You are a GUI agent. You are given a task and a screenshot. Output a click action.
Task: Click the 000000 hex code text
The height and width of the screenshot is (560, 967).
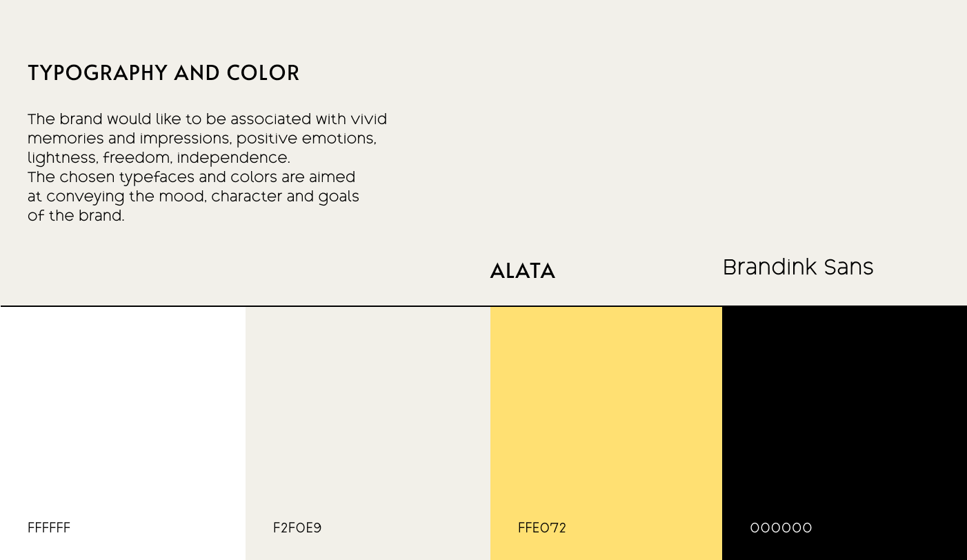pyautogui.click(x=781, y=528)
